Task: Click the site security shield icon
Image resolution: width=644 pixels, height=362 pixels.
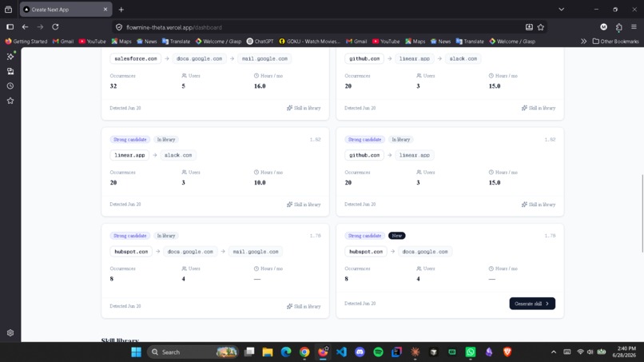Action: point(119,27)
